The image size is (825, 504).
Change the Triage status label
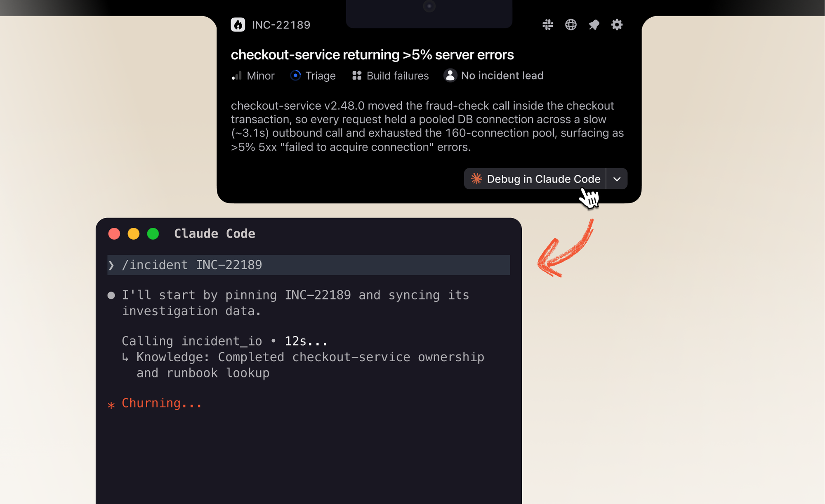coord(321,75)
